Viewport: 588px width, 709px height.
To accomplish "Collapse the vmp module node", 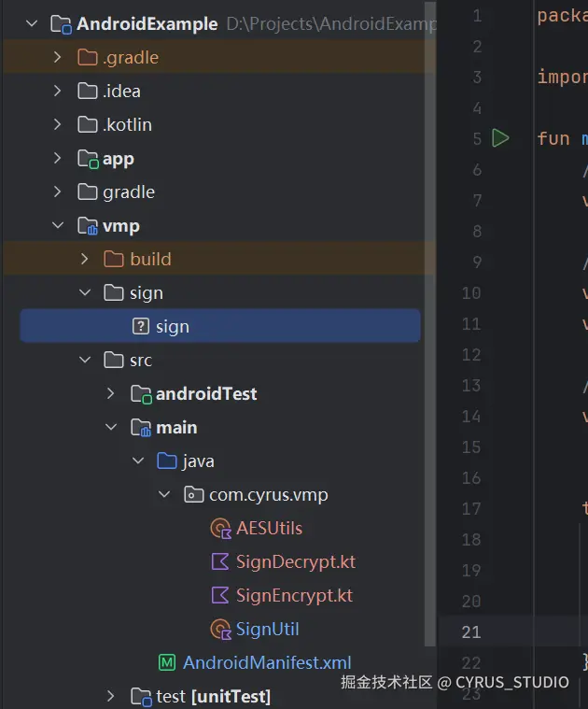I will tap(58, 225).
